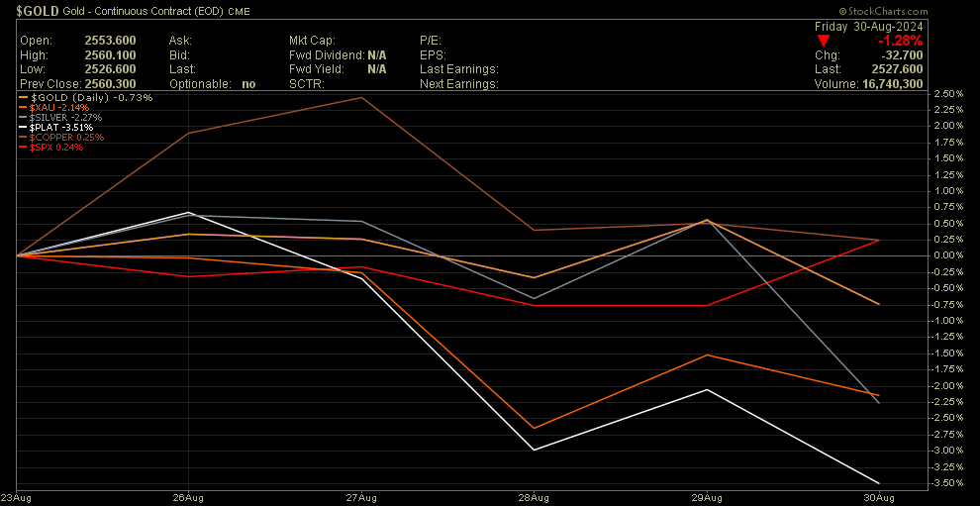Click the Last price 2527.600
The width and height of the screenshot is (980, 506).
[x=897, y=69]
